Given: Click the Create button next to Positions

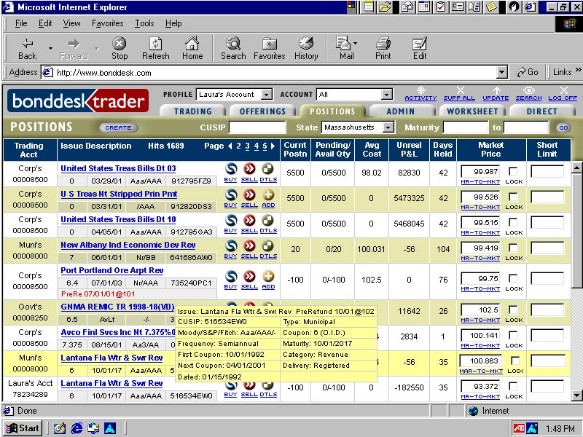Looking at the screenshot, I should 118,128.
